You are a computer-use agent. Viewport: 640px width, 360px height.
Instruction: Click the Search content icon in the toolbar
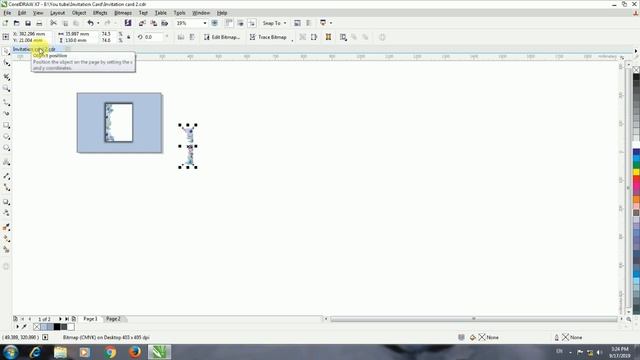tap(128, 23)
